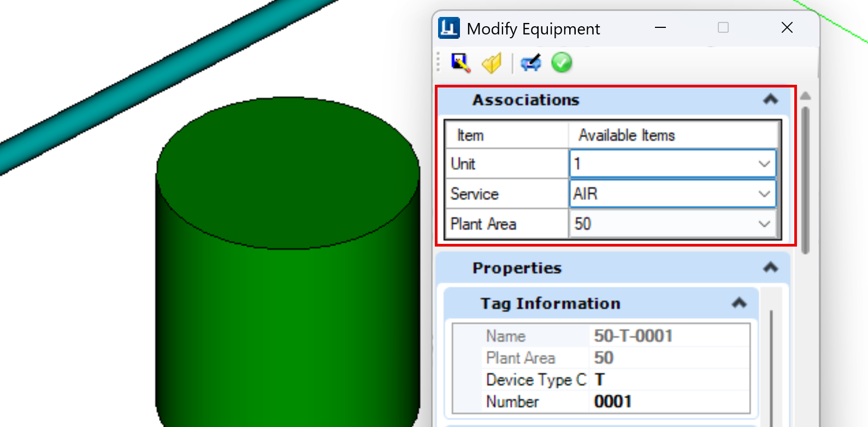868x427 pixels.
Task: Click the Number value 0001
Action: tap(613, 401)
